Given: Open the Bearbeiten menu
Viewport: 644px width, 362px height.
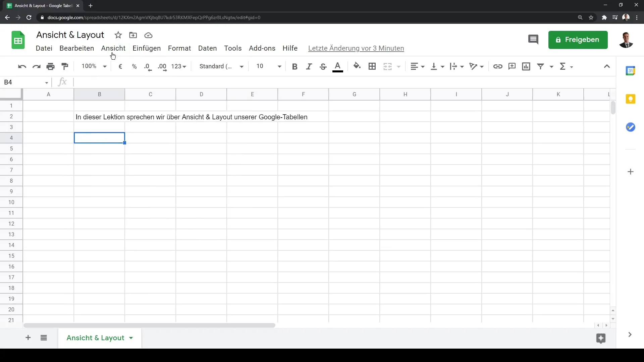Looking at the screenshot, I should pyautogui.click(x=77, y=48).
